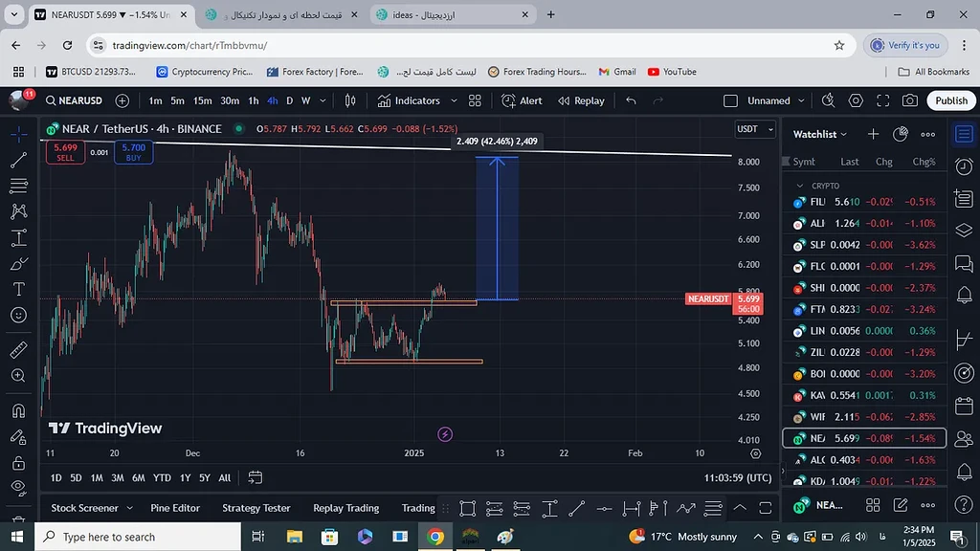
Task: Select the text annotation tool
Action: click(19, 289)
